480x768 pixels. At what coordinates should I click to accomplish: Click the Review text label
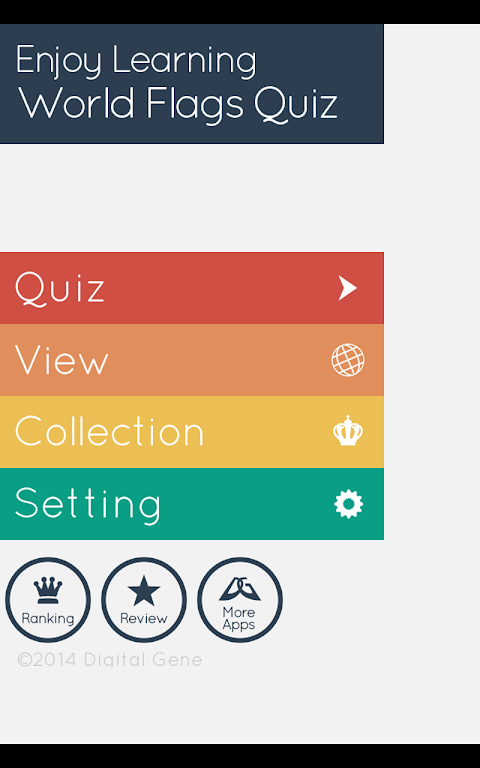(144, 619)
